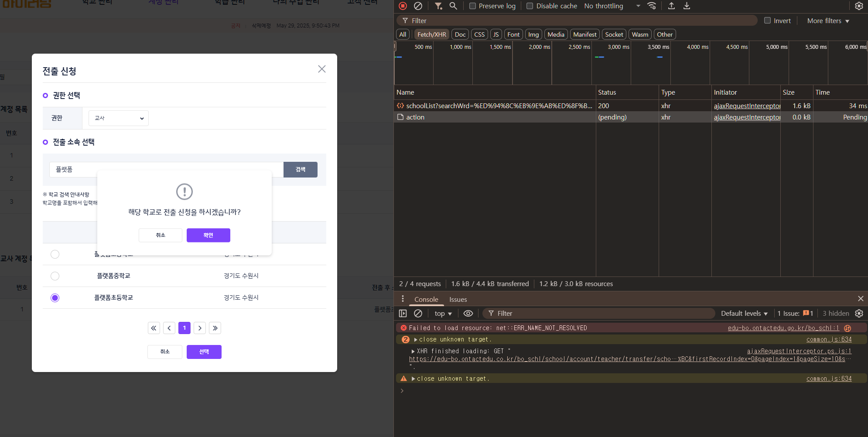Create live expression eye icon
868x437 pixels.
pyautogui.click(x=468, y=314)
